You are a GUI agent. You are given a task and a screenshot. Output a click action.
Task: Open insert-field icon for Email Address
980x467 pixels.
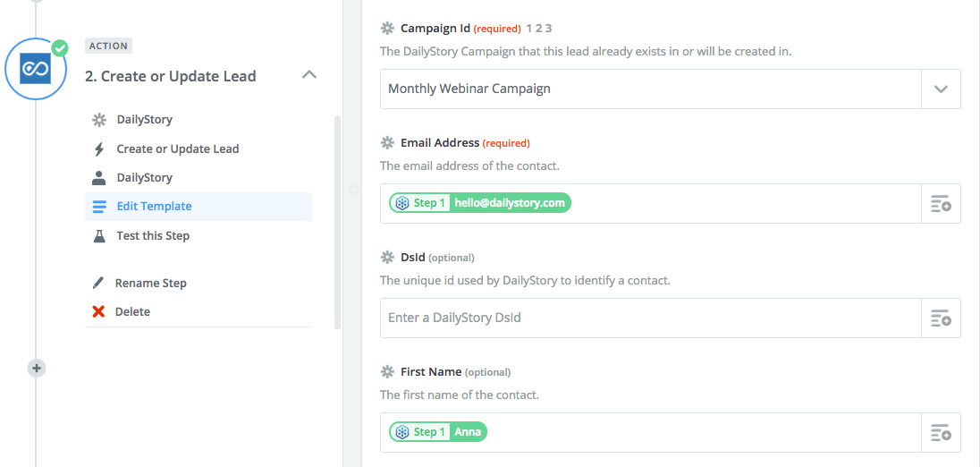941,203
